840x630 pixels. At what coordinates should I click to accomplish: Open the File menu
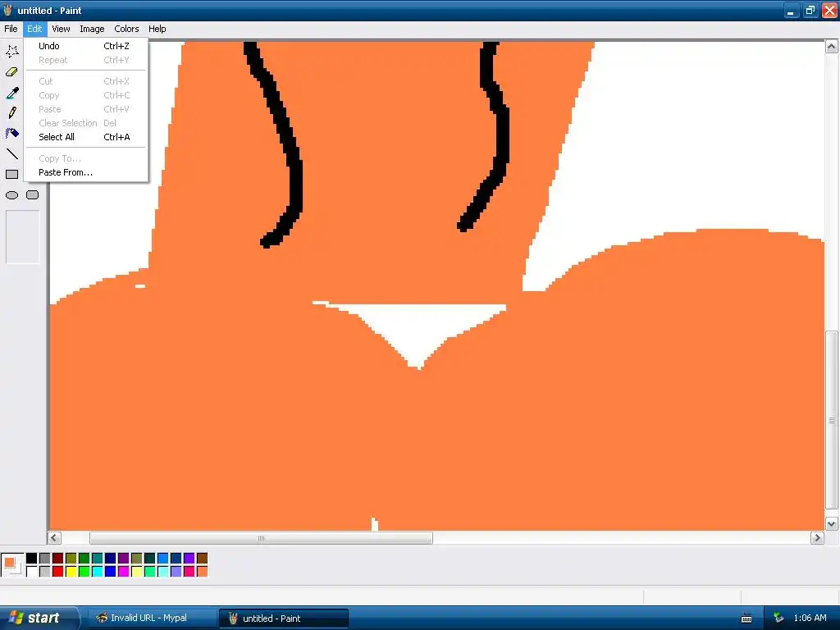click(x=11, y=29)
